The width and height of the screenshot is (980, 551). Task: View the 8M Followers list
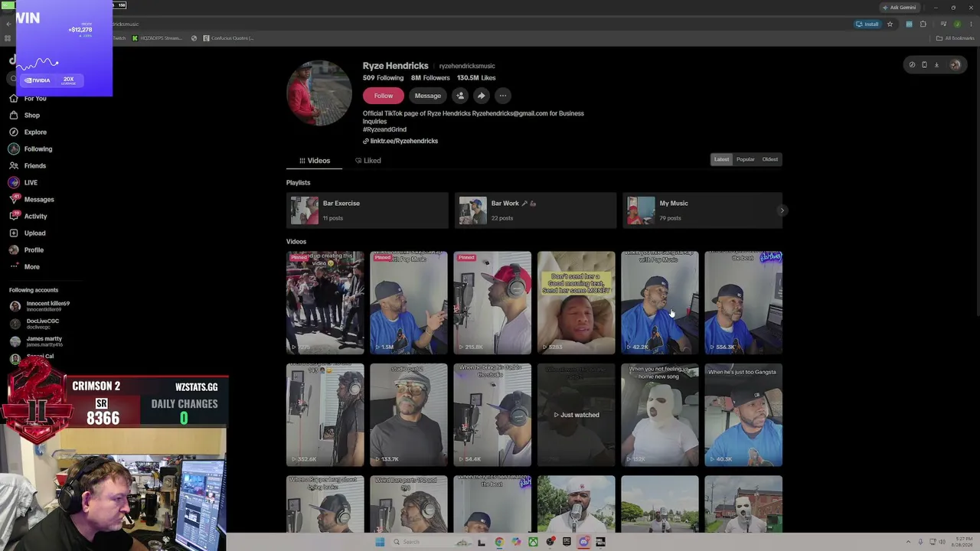coord(430,78)
